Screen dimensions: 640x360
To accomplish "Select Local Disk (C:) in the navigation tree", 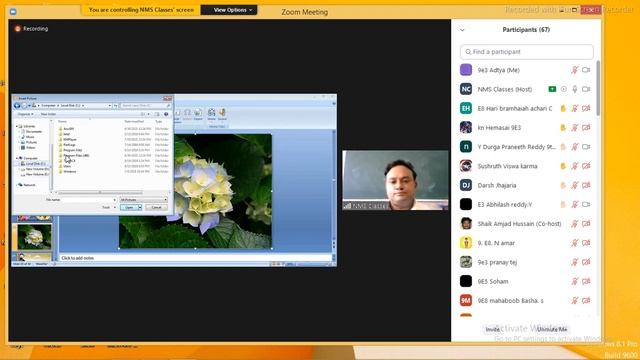I will coord(33,164).
